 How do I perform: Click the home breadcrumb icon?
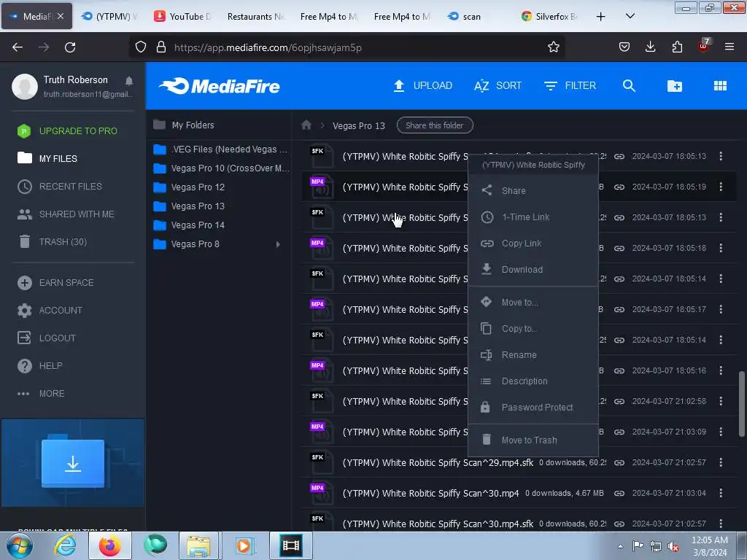[x=306, y=125]
